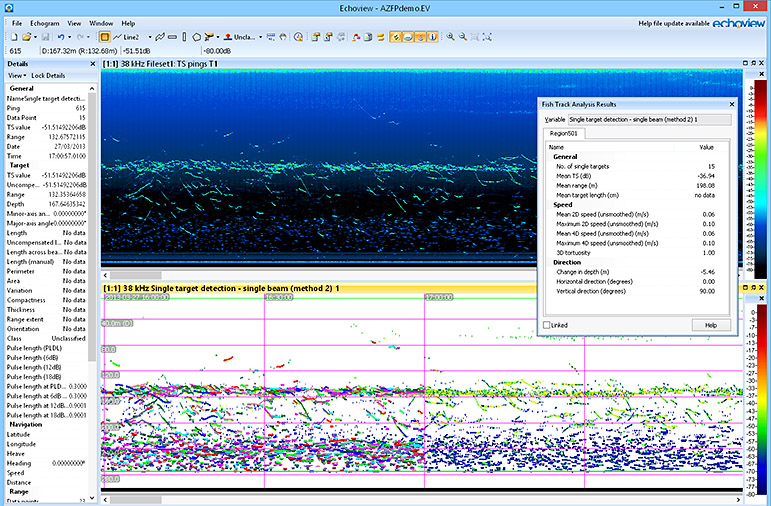Open the Unclassified class dropdown
Viewport: 771px width, 506px height.
pos(261,37)
